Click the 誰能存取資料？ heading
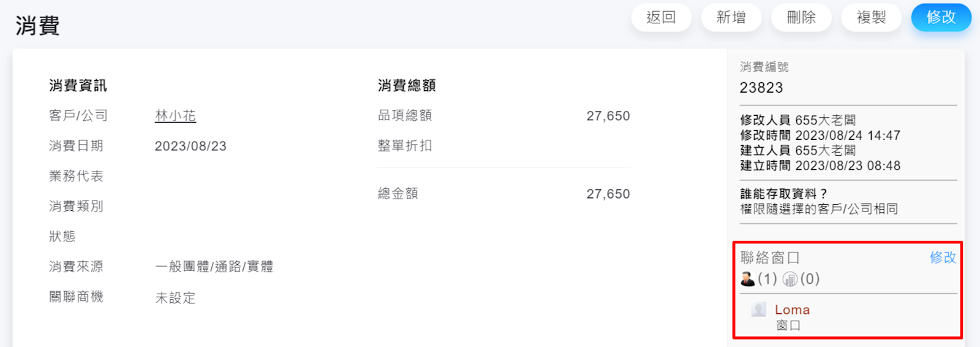 tap(783, 194)
